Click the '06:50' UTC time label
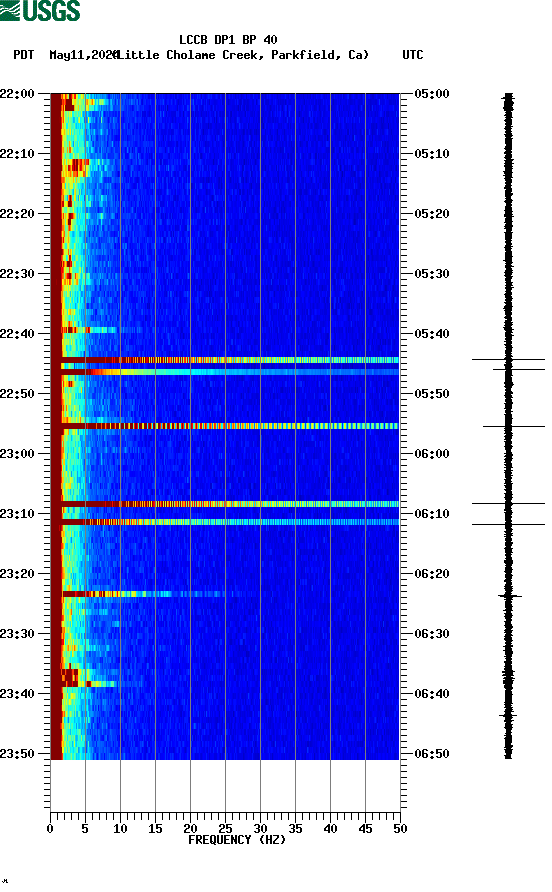The height and width of the screenshot is (892, 552). point(432,754)
